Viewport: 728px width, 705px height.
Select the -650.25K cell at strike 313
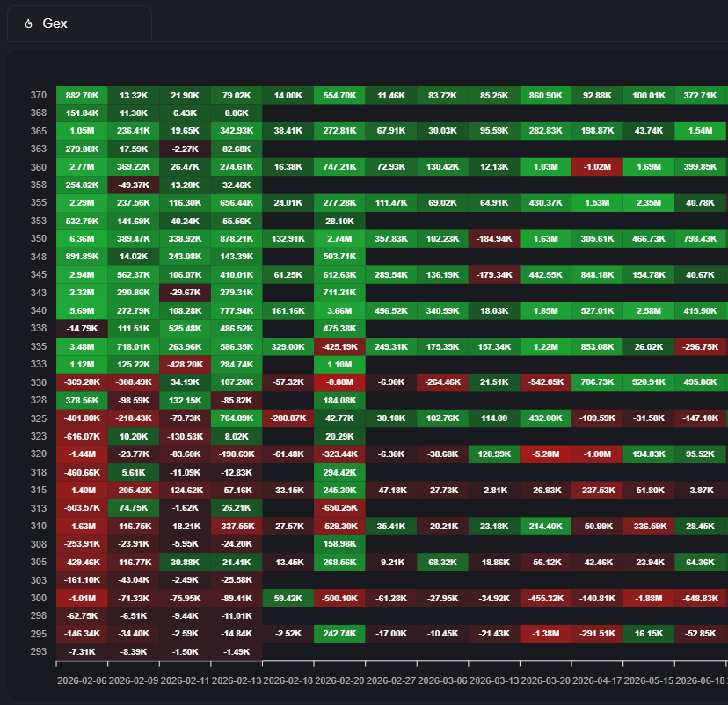339,508
